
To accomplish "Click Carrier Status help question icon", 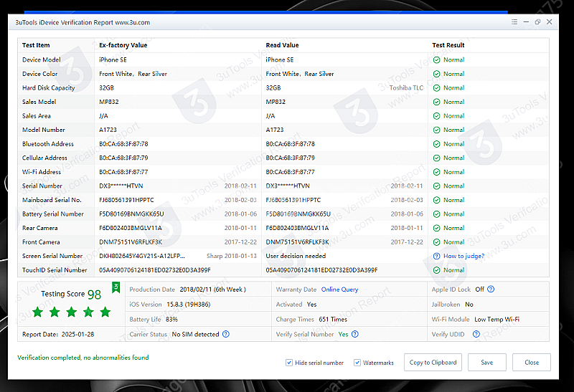I will pos(226,334).
